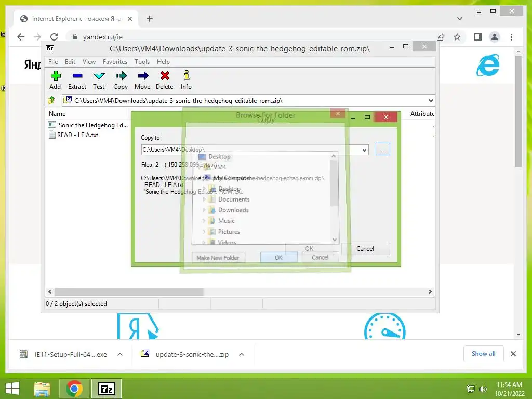Select the READ - LEIA.txt file
Image resolution: width=532 pixels, height=399 pixels.
click(x=74, y=135)
